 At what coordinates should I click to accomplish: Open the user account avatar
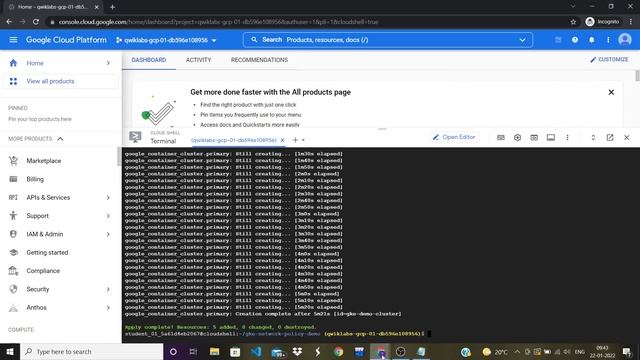pyautogui.click(x=625, y=40)
